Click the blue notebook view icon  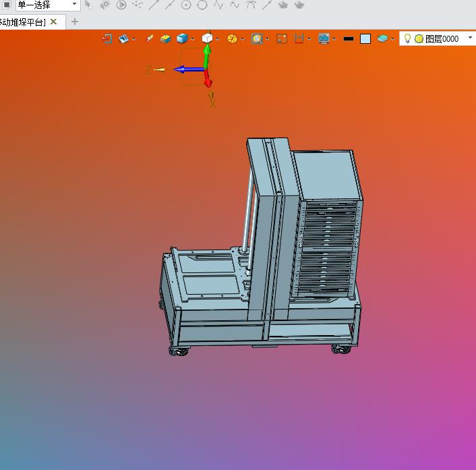tap(123, 39)
